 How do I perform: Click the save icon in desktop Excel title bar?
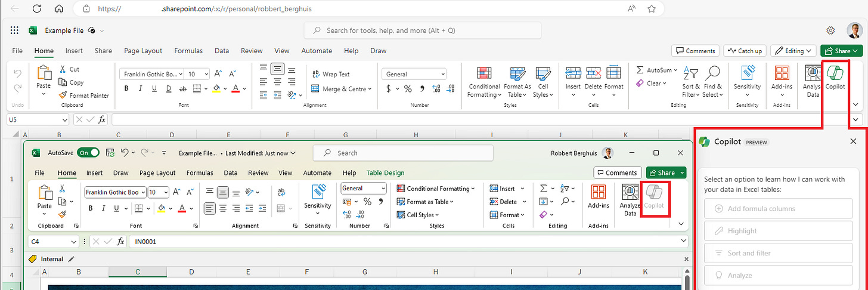tap(110, 153)
